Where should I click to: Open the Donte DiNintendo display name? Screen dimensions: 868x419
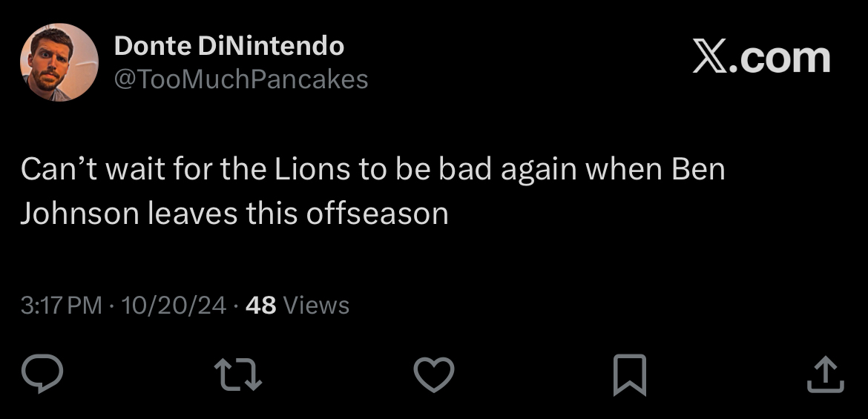click(228, 47)
